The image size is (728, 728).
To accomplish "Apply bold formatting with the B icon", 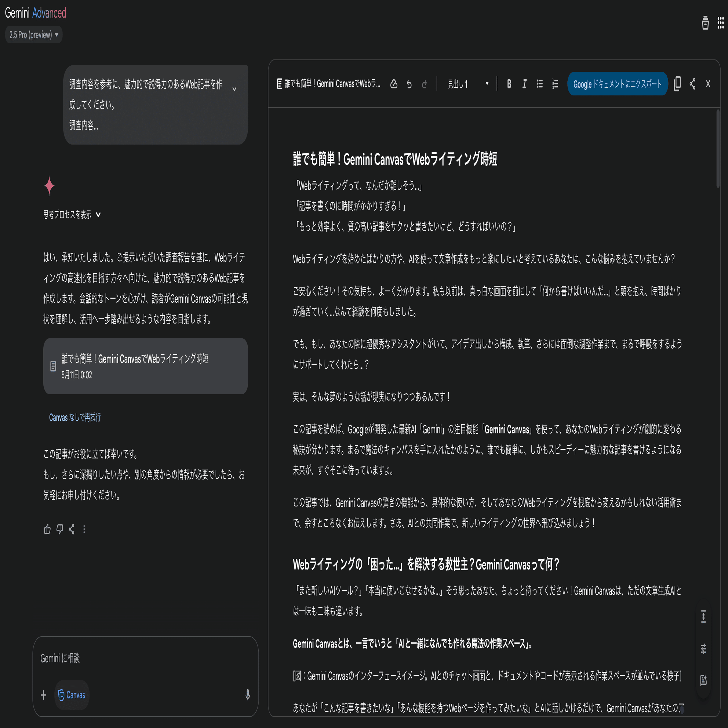I will [509, 84].
